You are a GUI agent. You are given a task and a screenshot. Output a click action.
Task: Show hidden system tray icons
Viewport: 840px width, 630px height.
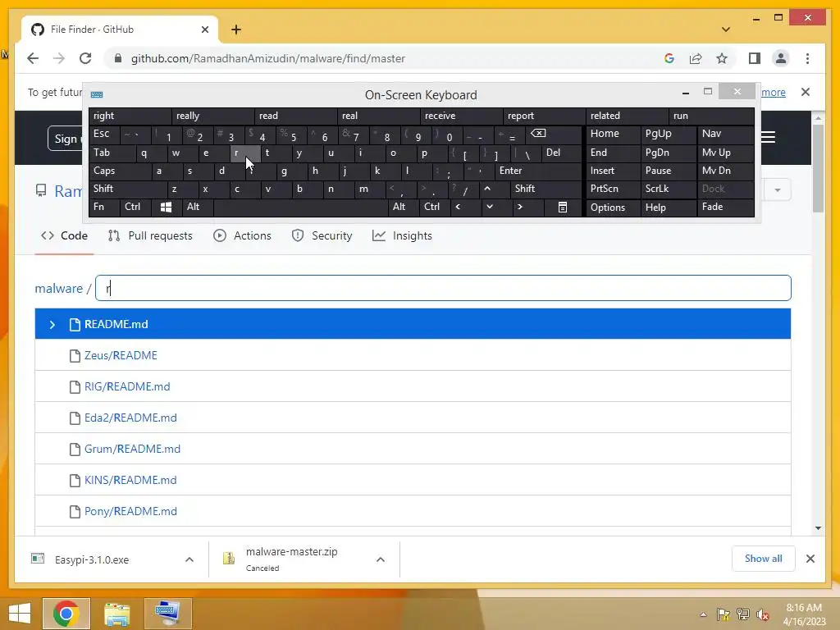point(703,614)
